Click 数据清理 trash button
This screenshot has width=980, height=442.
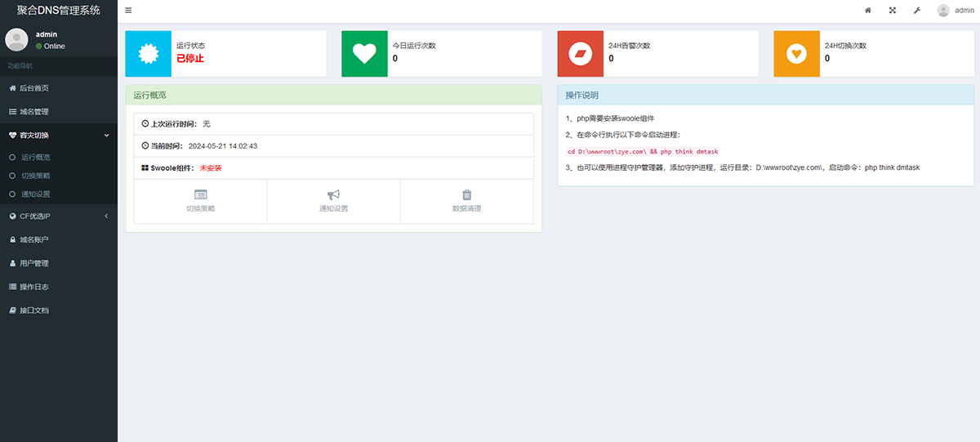pyautogui.click(x=466, y=201)
